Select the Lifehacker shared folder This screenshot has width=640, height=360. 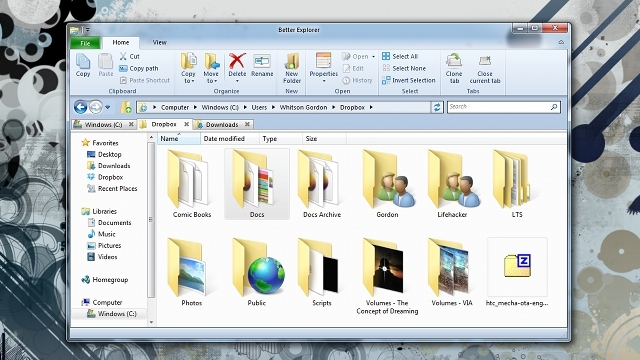pyautogui.click(x=452, y=184)
